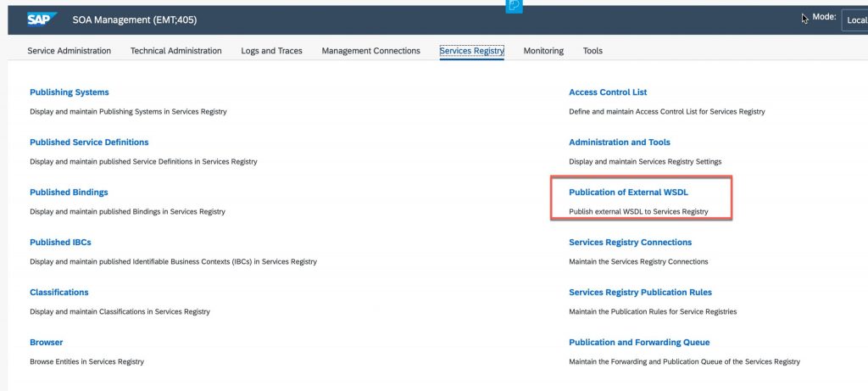Open the Access Control List link
Image resolution: width=868 pixels, height=391 pixels.
(x=608, y=92)
